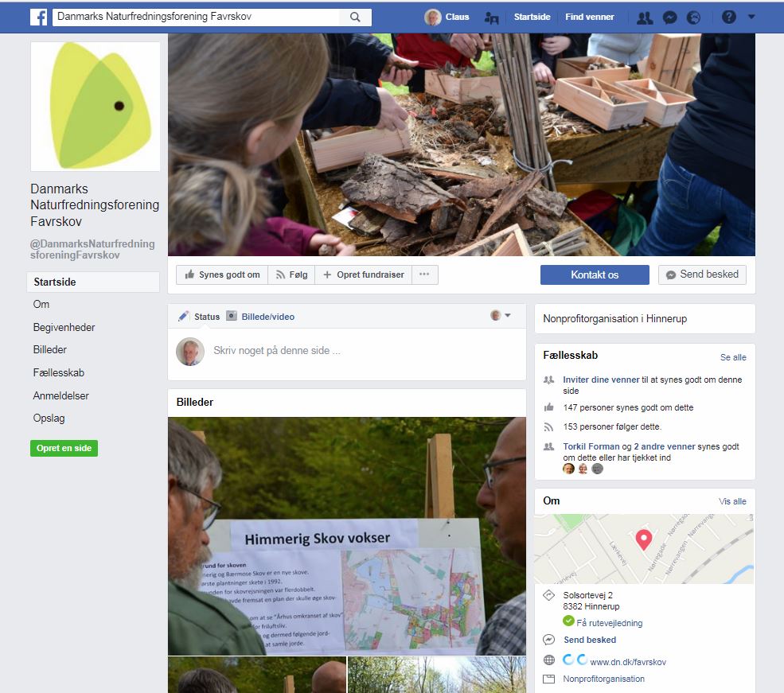
Task: Open Messenger messages icon
Action: tap(669, 18)
